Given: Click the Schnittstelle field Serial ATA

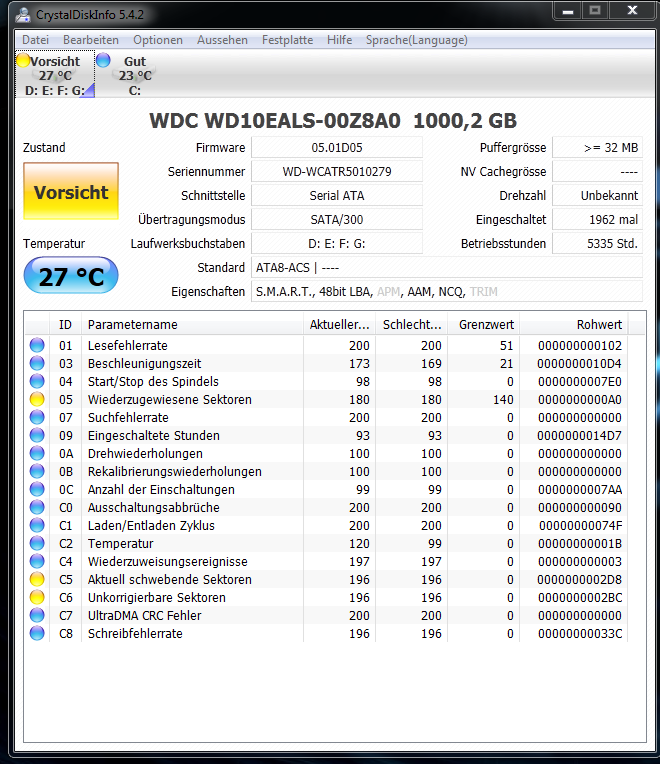Looking at the screenshot, I should [337, 195].
